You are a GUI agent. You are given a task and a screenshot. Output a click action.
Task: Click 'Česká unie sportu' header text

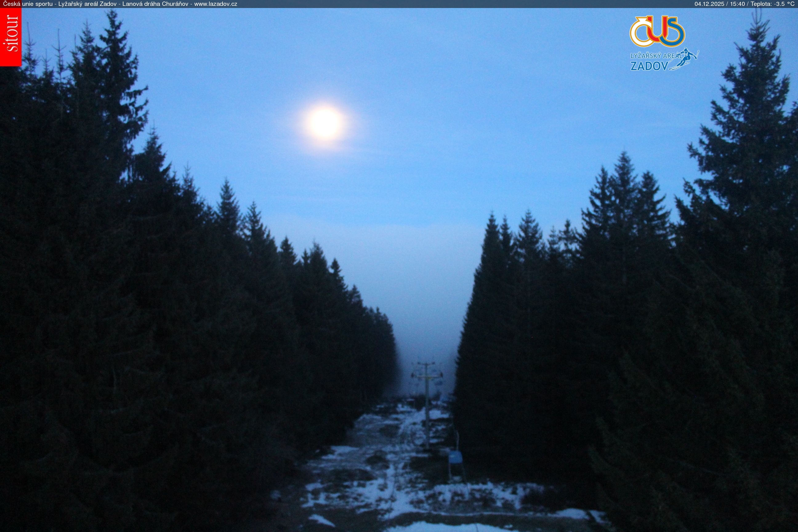28,4
